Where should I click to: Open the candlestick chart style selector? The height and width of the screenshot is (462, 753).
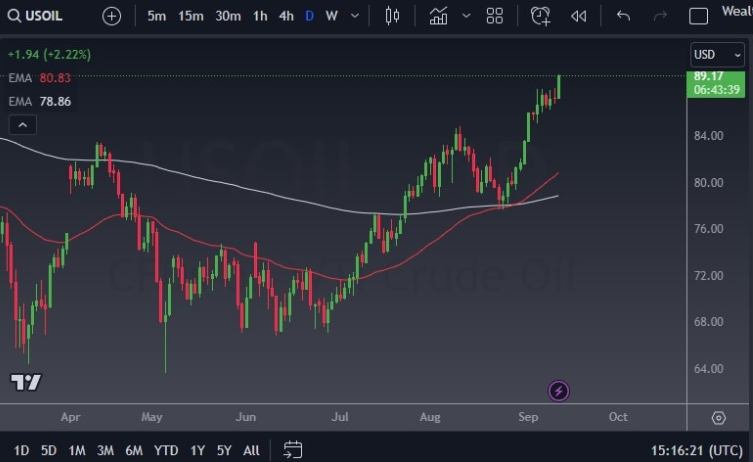pyautogui.click(x=391, y=16)
